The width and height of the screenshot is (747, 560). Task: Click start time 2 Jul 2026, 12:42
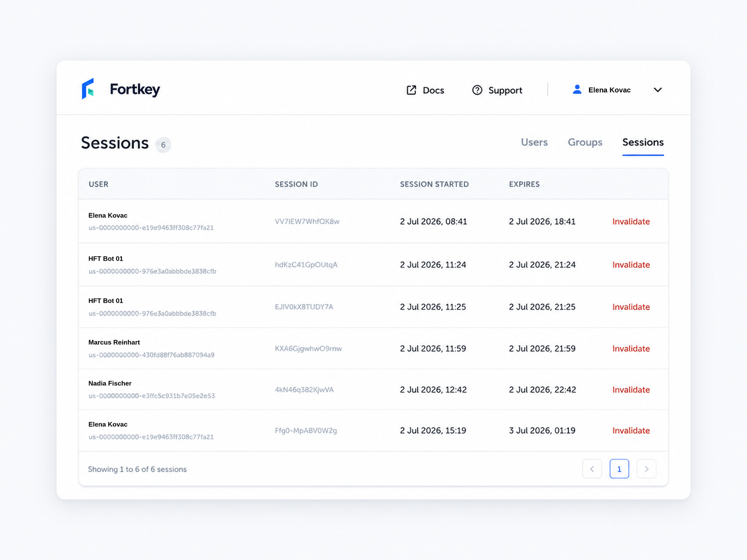point(433,390)
